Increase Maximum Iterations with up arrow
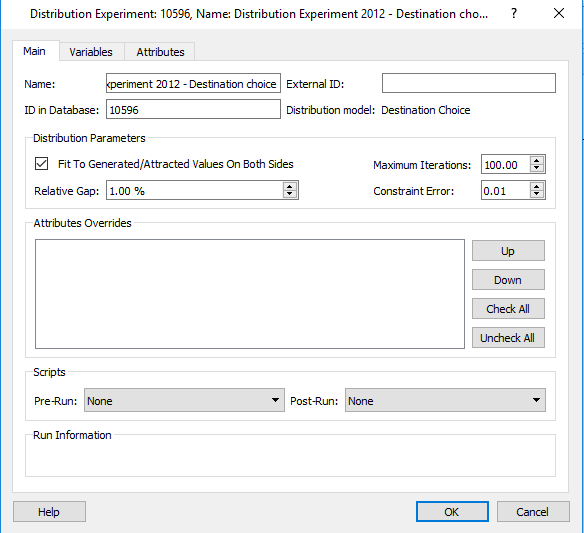The image size is (584, 533). coord(537,160)
